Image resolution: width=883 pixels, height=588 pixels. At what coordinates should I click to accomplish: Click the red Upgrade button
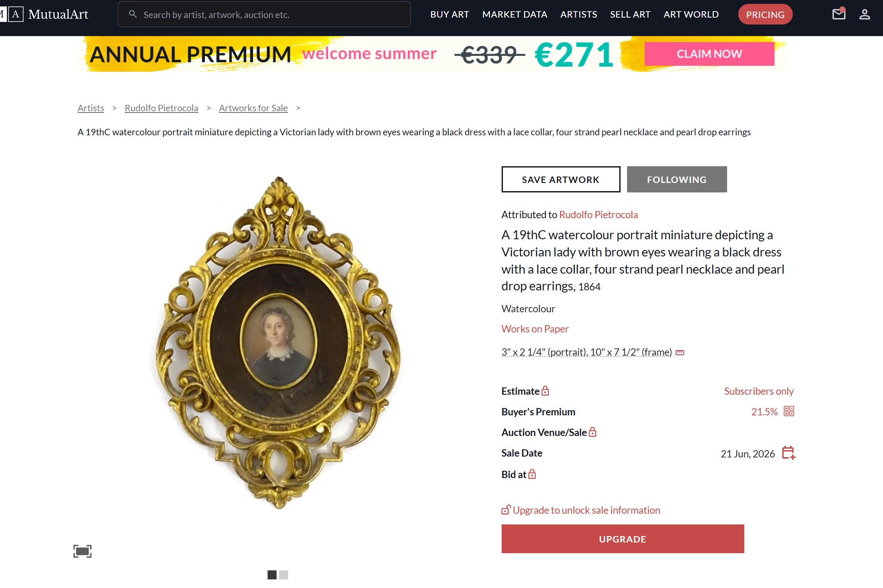click(623, 539)
